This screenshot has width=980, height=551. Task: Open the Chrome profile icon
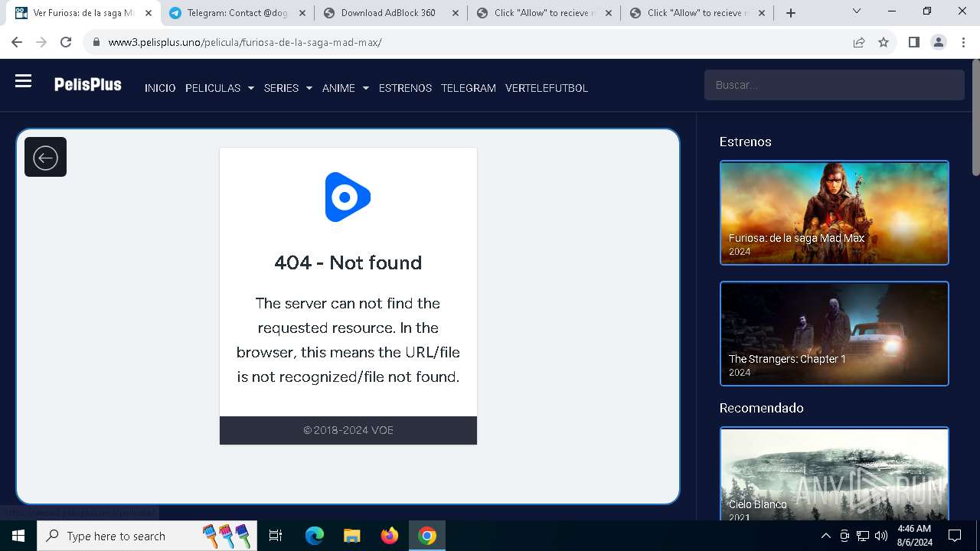939,42
